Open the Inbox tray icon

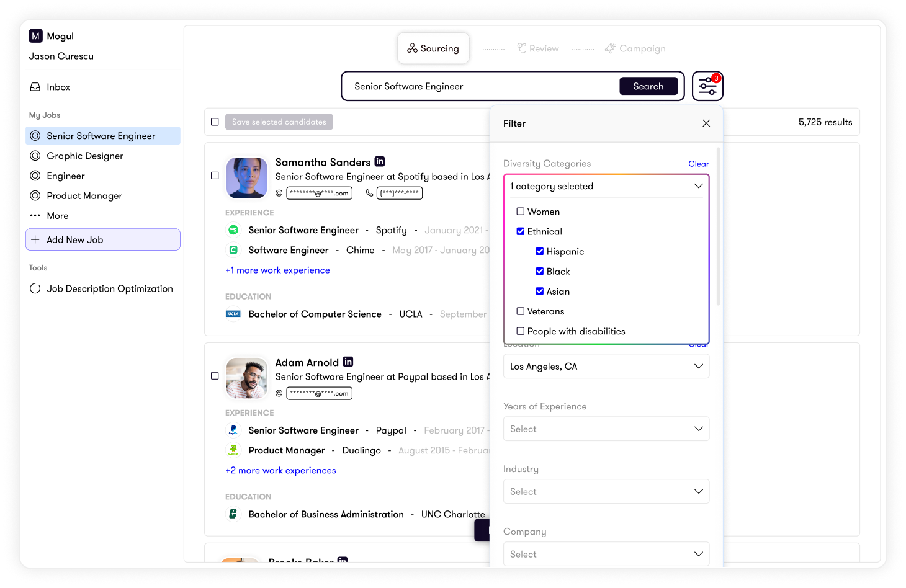tap(35, 87)
